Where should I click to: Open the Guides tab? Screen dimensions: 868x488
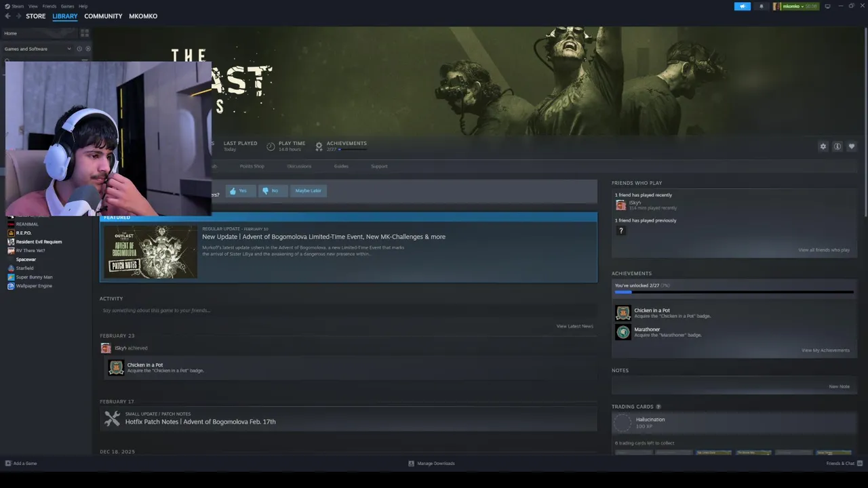point(341,166)
